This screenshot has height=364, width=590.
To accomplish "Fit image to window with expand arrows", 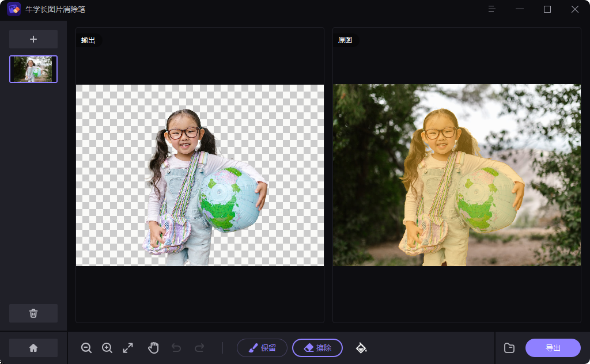I will pos(128,348).
